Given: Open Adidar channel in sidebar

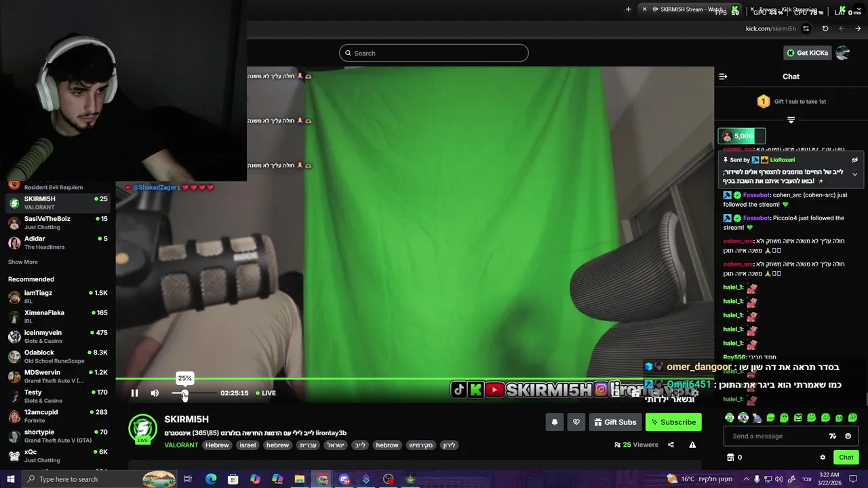Looking at the screenshot, I should point(58,243).
